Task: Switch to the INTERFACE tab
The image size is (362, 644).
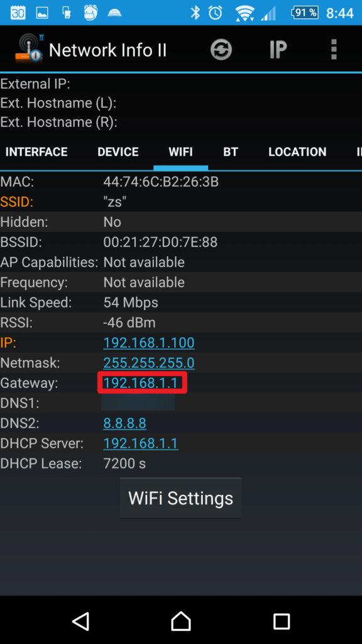Action: [x=36, y=152]
